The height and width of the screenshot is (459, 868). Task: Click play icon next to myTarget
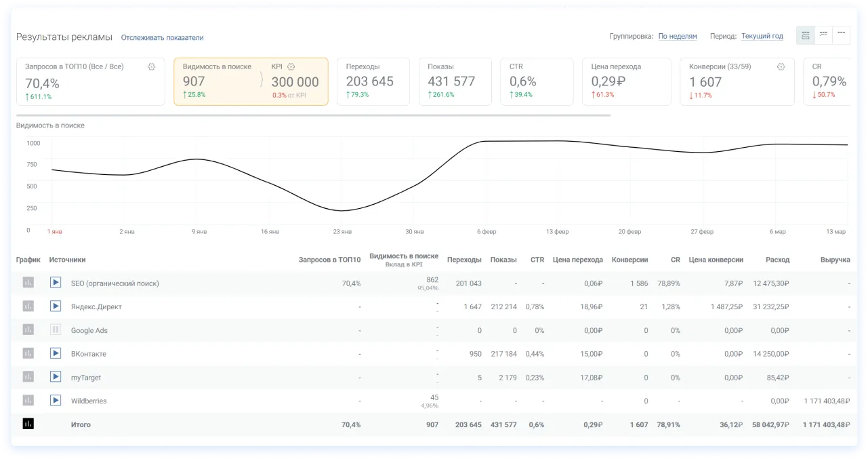coord(56,377)
